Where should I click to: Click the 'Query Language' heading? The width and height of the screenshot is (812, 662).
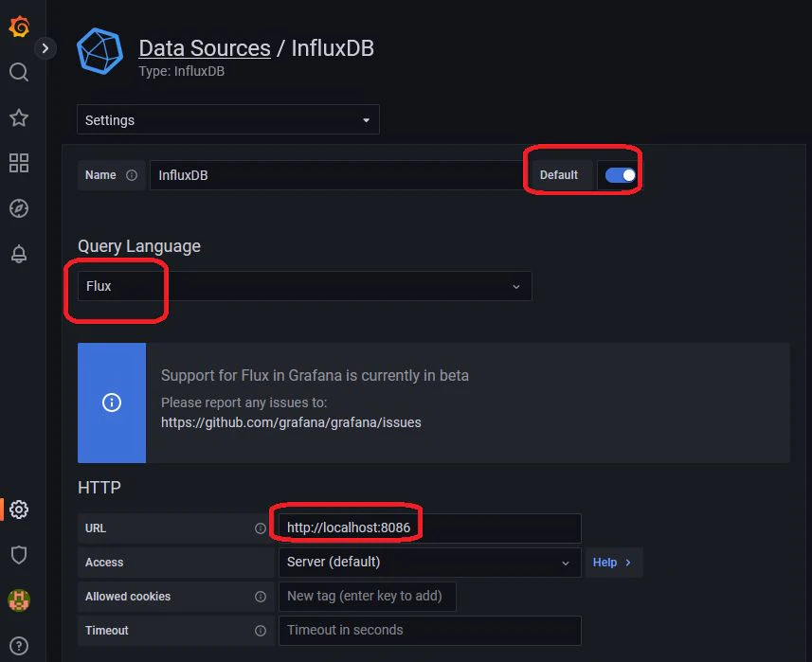tap(139, 246)
